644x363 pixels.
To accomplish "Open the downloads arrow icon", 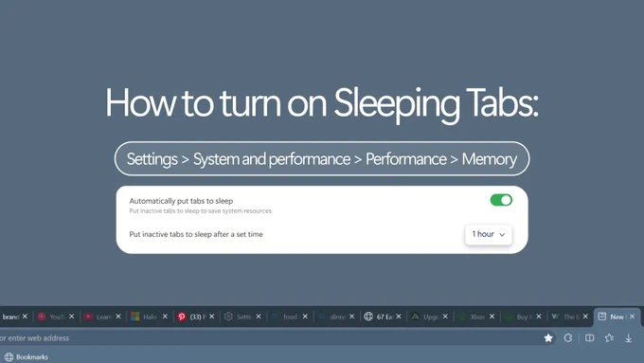I will [x=629, y=338].
